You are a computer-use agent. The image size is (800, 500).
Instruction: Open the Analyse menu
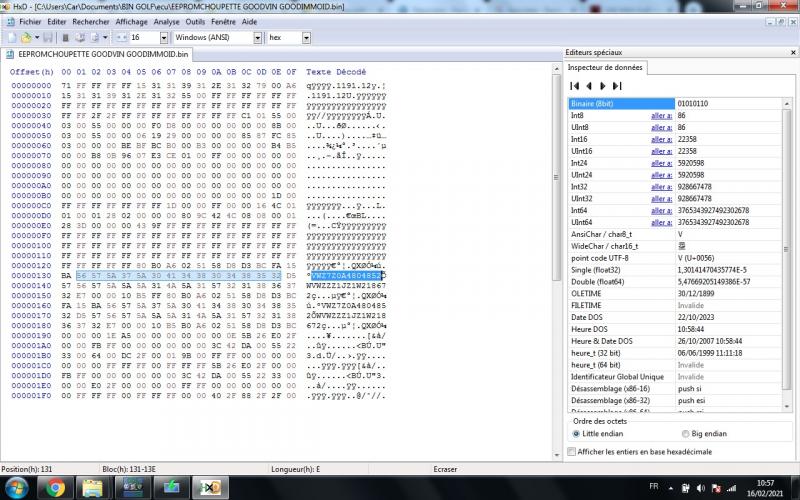(x=166, y=22)
